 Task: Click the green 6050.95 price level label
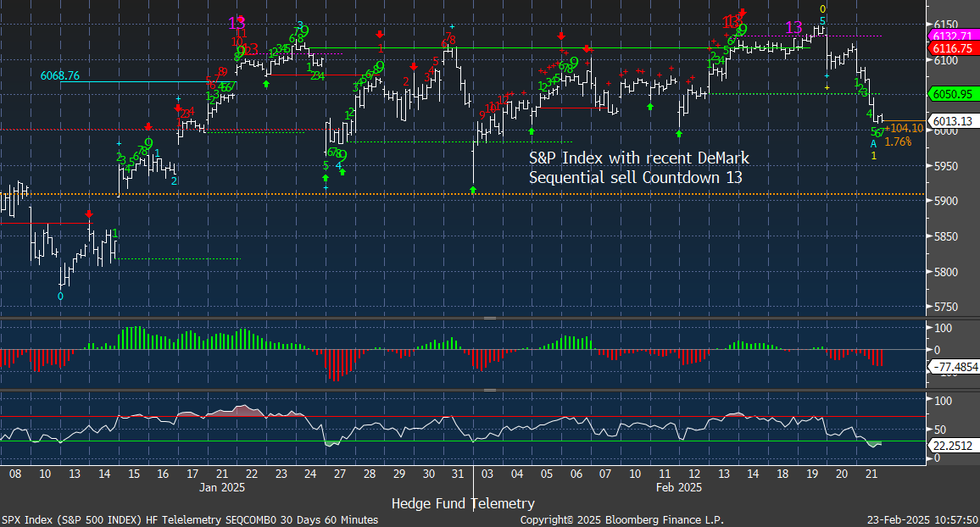coord(954,94)
